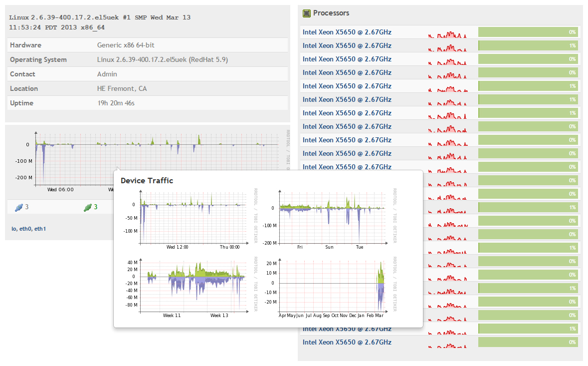The height and width of the screenshot is (366, 588).
Task: Open the last Intel Xeon X5650 processor link
Action: [x=347, y=342]
